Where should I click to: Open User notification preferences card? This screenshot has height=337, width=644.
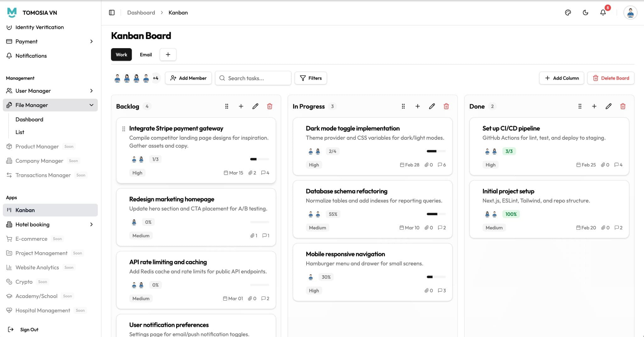[196, 326]
